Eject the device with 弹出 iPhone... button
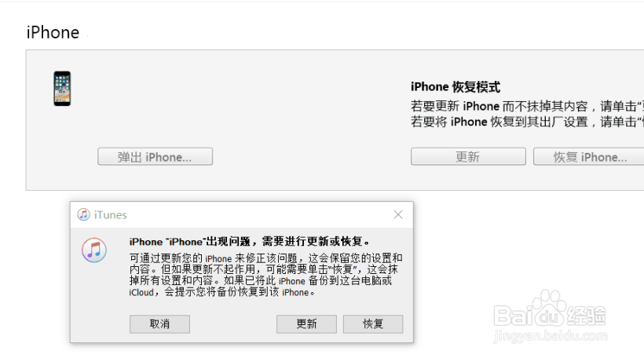 (x=156, y=157)
